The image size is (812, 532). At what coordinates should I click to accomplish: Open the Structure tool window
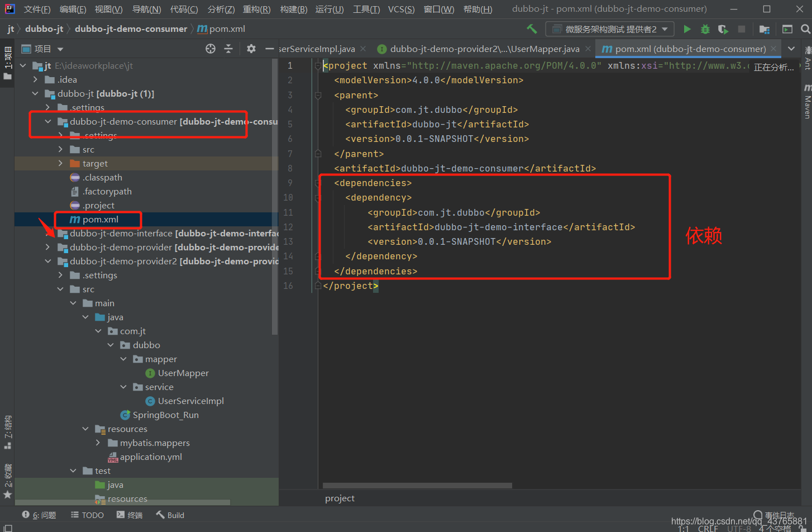pyautogui.click(x=8, y=432)
